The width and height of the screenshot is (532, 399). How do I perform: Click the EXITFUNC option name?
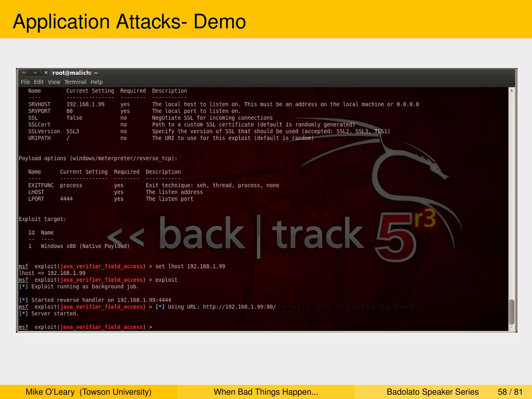pos(41,185)
